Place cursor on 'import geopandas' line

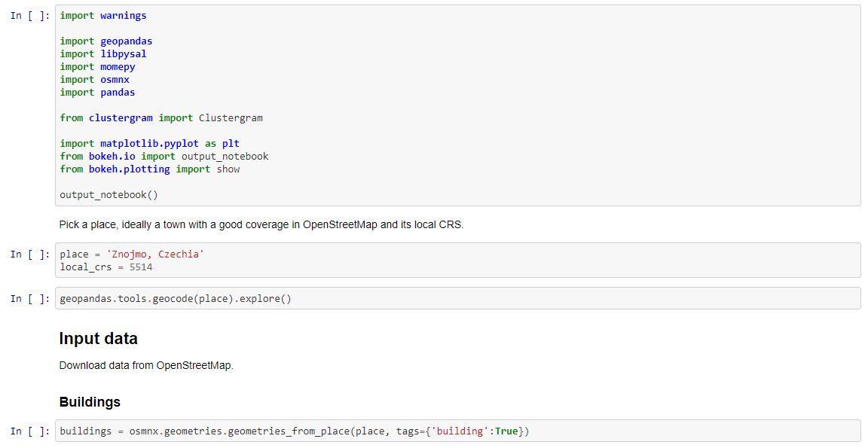pyautogui.click(x=106, y=41)
